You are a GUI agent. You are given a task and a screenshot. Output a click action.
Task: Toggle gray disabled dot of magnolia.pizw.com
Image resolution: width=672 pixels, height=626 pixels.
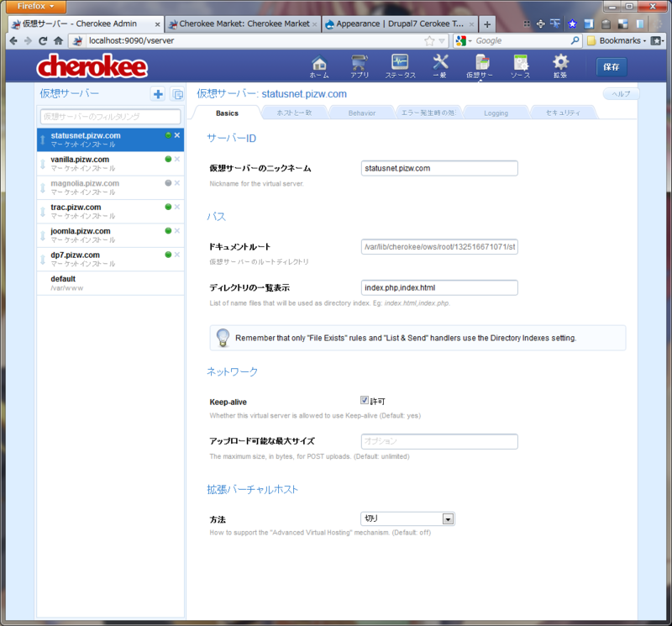pos(168,183)
